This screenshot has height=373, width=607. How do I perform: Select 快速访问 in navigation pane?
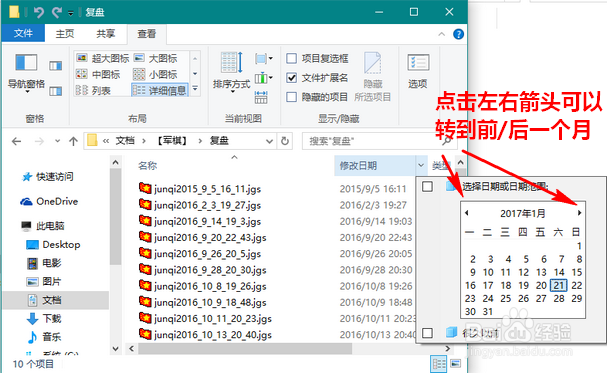47,177
